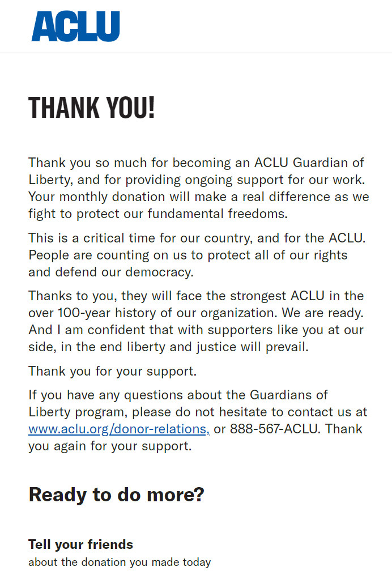Viewport: 392px width, 584px height.
Task: Click the paragraph starting "Thanks to you"
Action: (196, 321)
